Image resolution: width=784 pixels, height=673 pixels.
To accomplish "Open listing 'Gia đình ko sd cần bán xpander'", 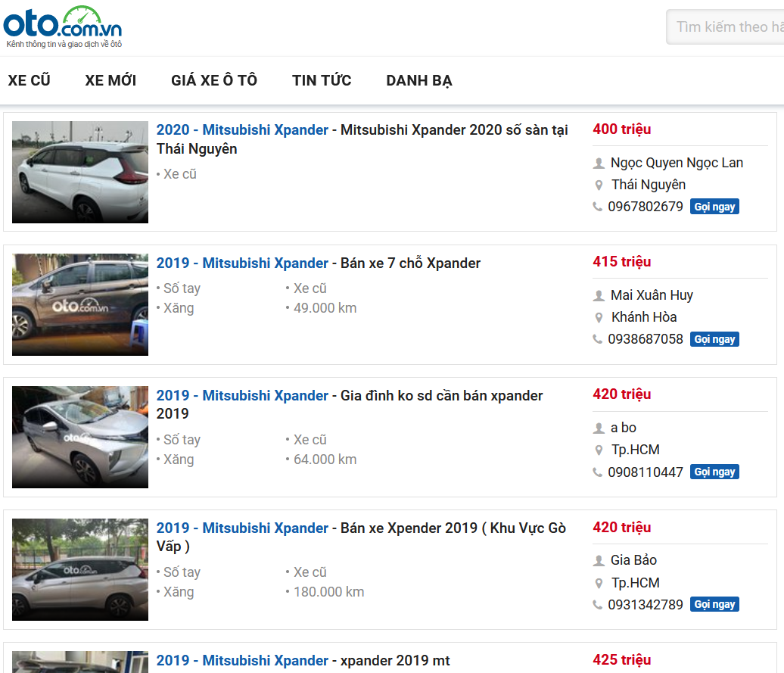I will [x=349, y=404].
